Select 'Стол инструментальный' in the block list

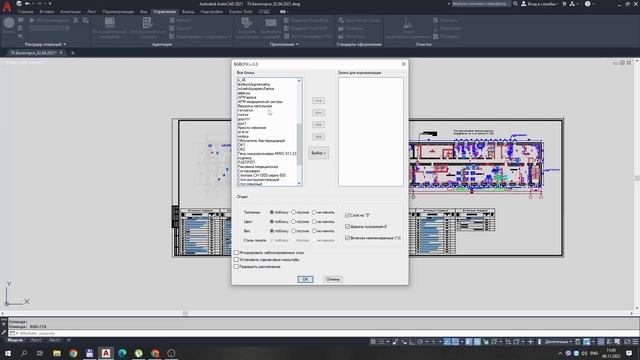(259, 180)
